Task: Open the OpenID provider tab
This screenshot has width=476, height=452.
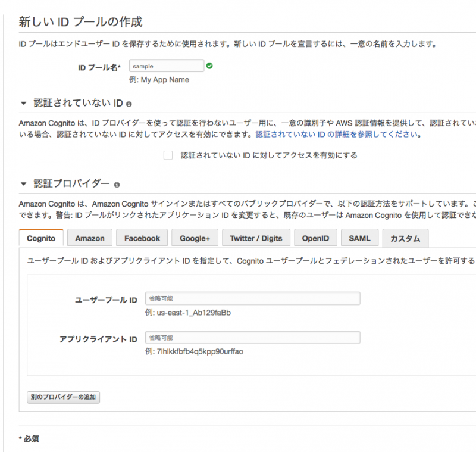Action: 315,237
